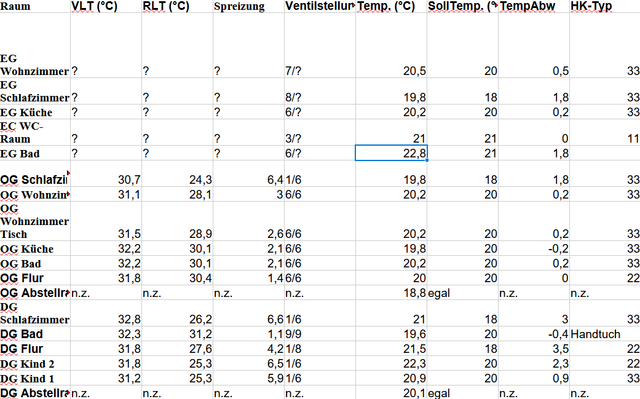Click the Spreizung value 6,5
This screenshot has width=640, height=399.
click(x=249, y=364)
